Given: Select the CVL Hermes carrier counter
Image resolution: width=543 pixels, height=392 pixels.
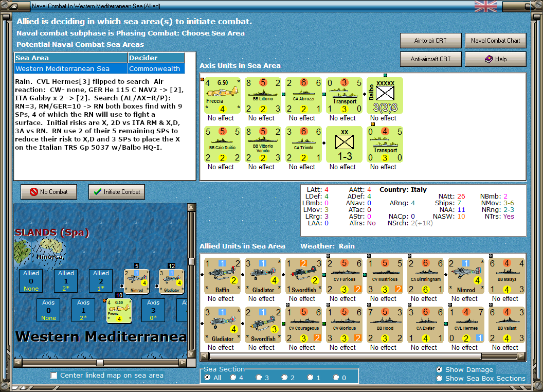Looking at the screenshot, I should coord(466,325).
